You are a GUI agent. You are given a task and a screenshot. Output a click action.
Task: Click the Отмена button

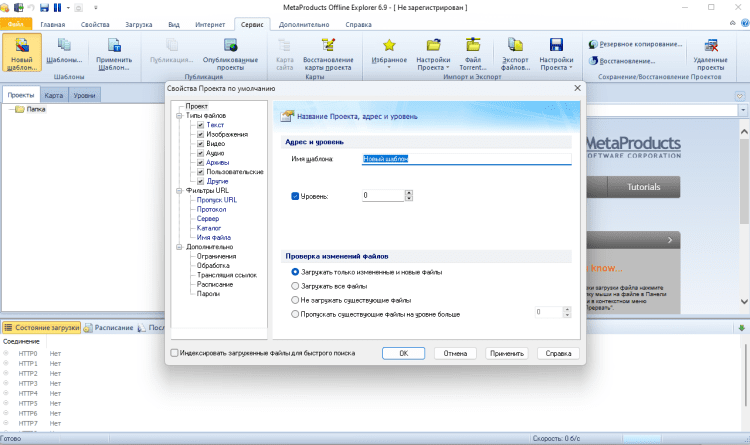click(x=455, y=353)
